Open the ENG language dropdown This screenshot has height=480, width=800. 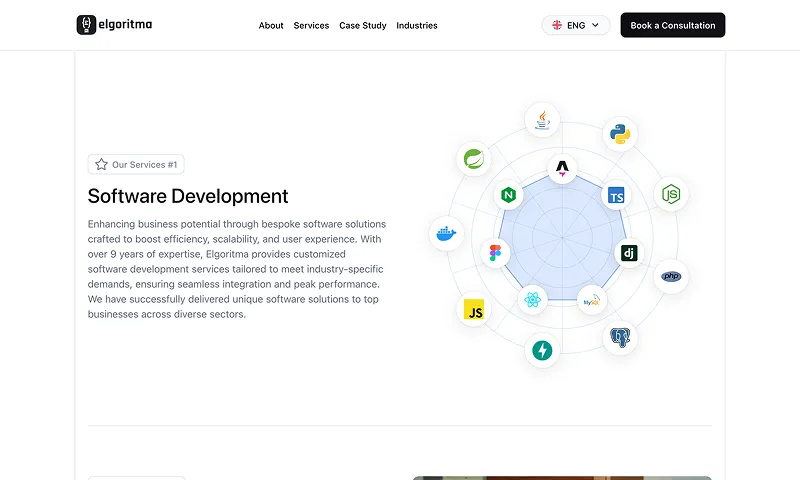pos(576,25)
